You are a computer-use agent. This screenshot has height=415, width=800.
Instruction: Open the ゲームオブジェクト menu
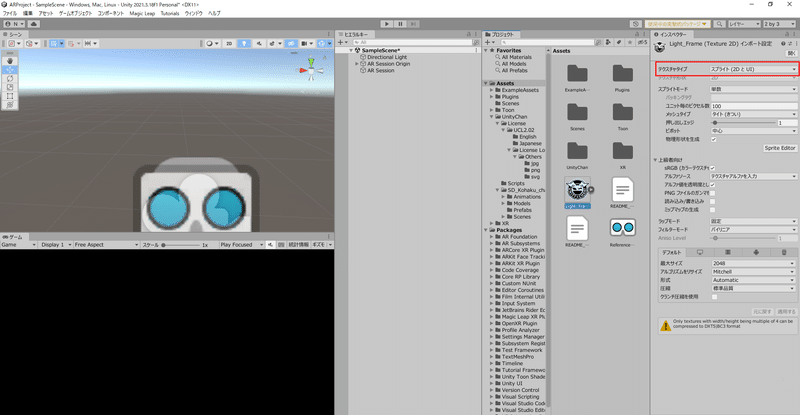point(76,13)
